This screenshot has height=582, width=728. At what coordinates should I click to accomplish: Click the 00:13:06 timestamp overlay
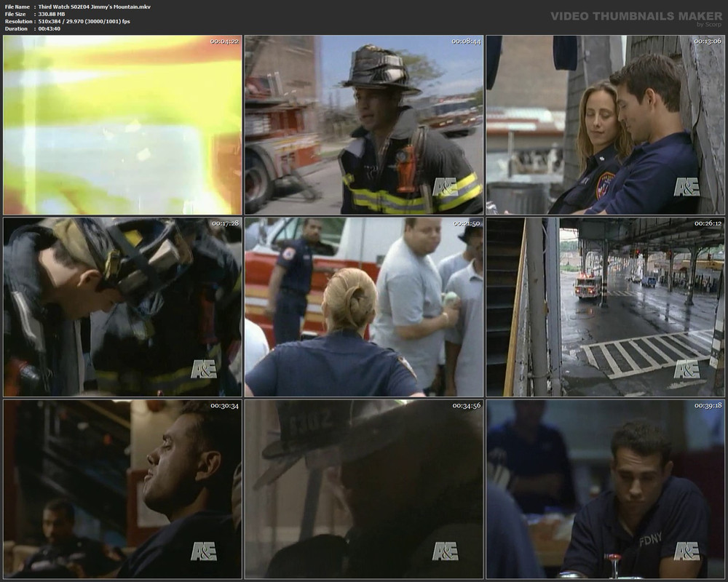(708, 41)
